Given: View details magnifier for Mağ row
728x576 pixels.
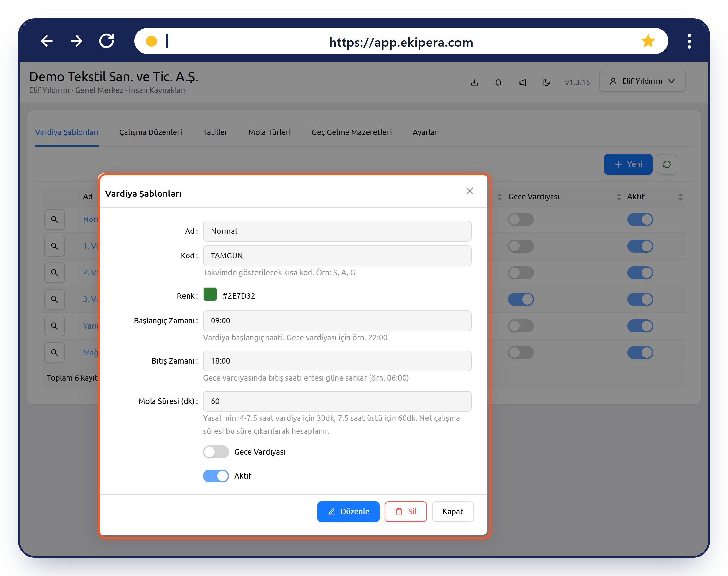Looking at the screenshot, I should 54,352.
